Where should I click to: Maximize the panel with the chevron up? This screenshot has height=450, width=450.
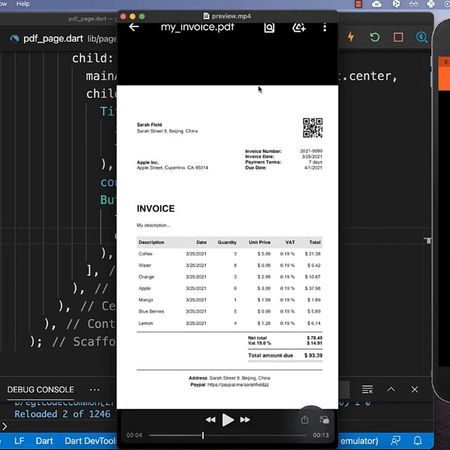click(391, 389)
